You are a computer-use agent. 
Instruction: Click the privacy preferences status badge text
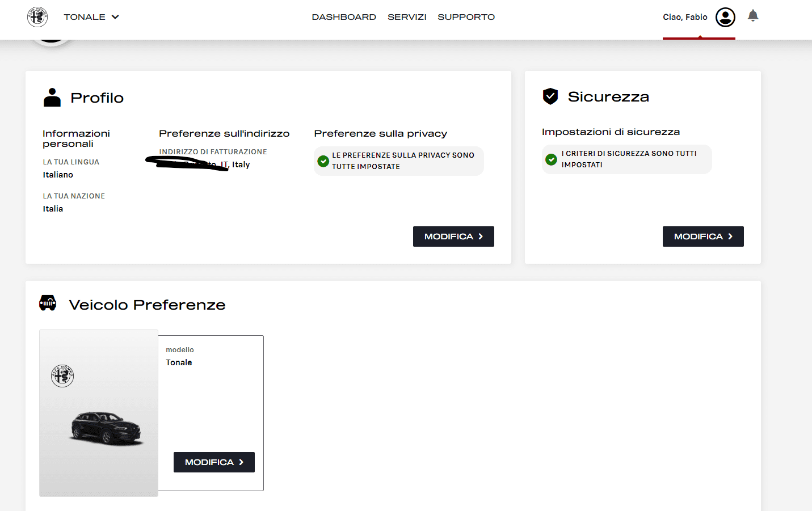coord(403,161)
